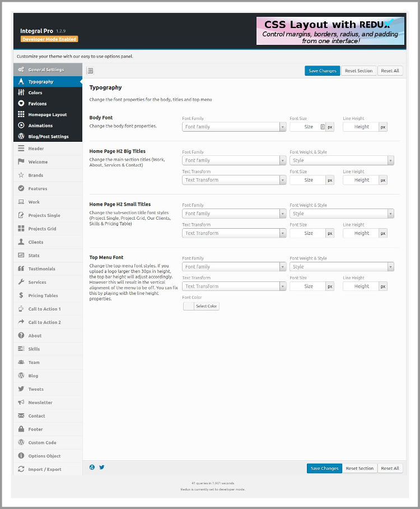Open the Top Menu Font family dropdown
The image size is (420, 509).
point(234,267)
